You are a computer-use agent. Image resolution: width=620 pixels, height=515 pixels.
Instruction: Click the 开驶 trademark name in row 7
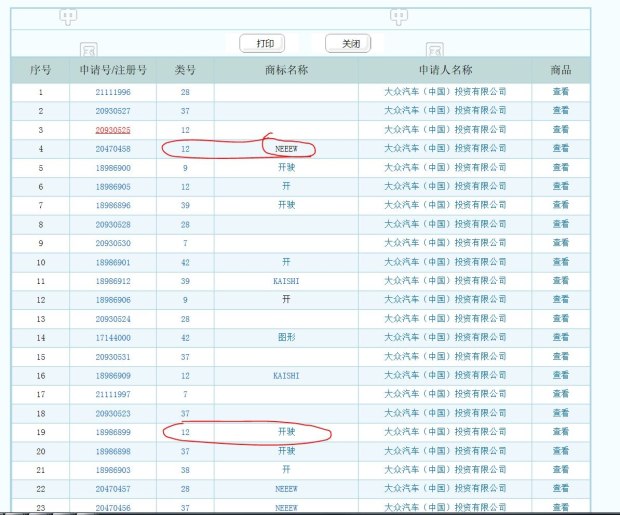[287, 205]
